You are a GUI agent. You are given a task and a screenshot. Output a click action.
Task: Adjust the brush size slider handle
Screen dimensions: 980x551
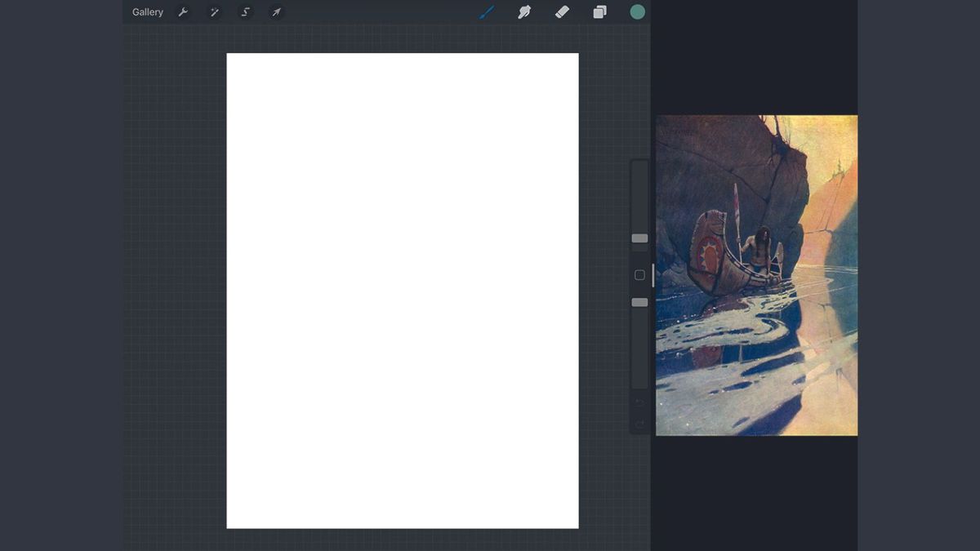coord(639,238)
